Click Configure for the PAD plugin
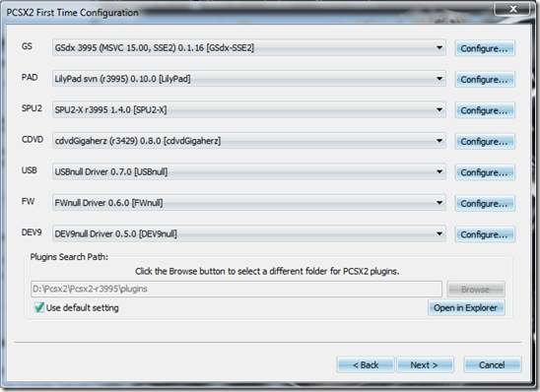540x392 pixels. 485,80
